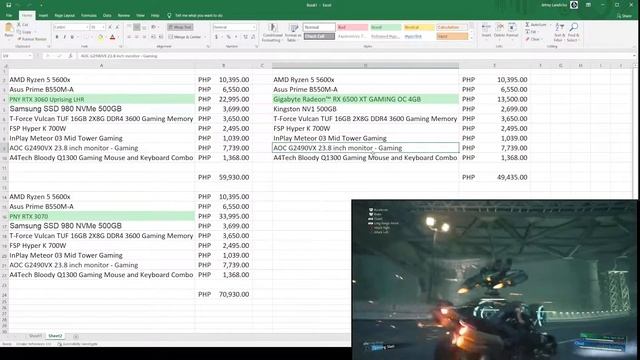This screenshot has height=360, width=640.
Task: Open Format as Table gallery
Action: (293, 32)
